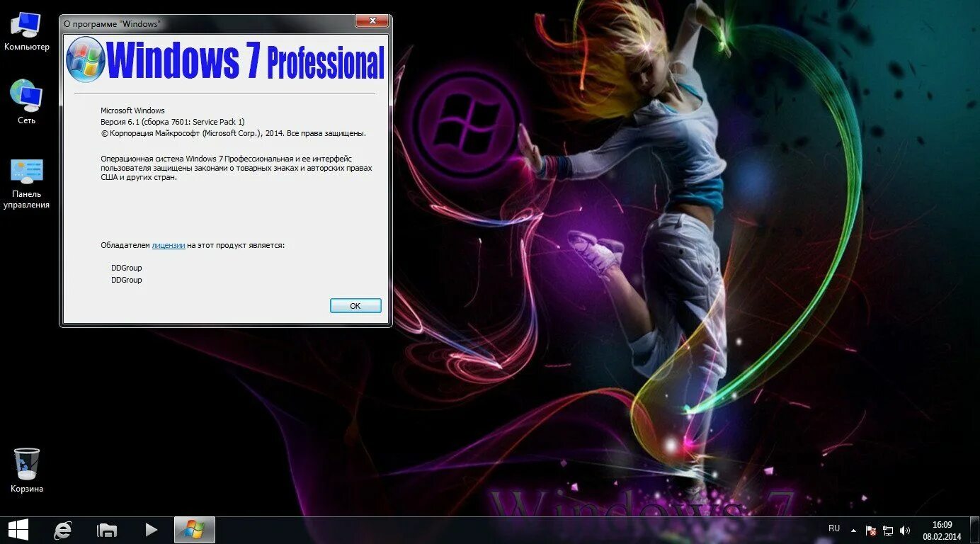Show hidden tray icons arrow

pyautogui.click(x=853, y=530)
